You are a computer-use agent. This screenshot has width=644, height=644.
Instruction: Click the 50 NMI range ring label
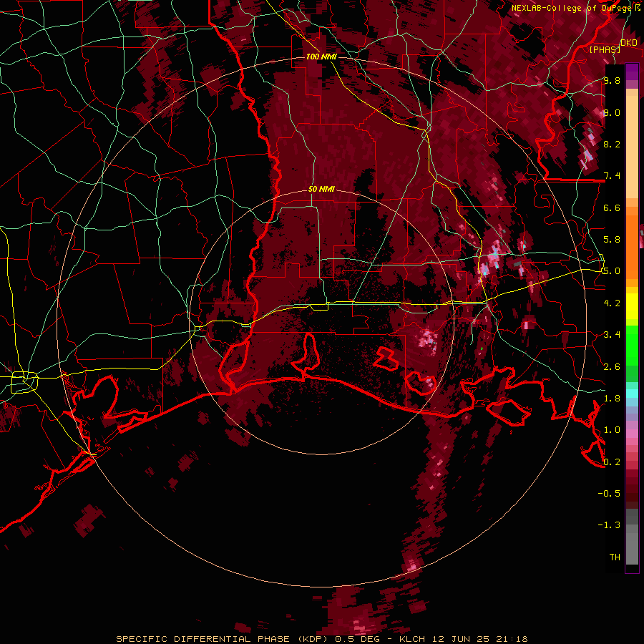point(321,189)
